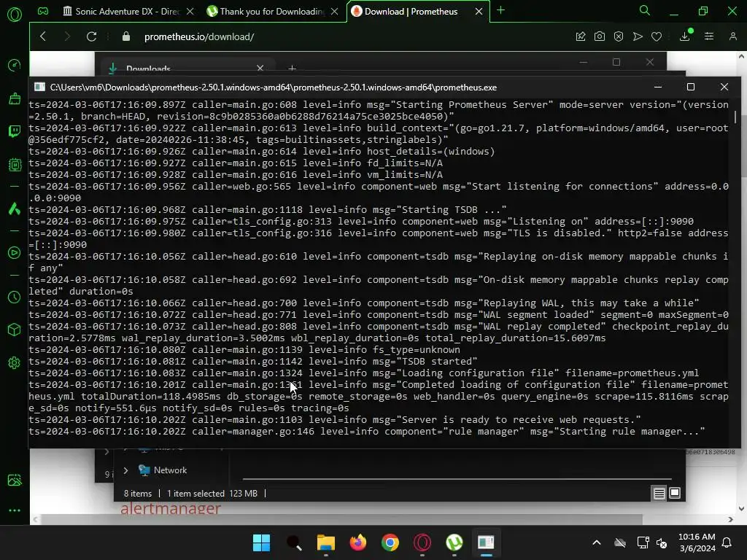Launch Aria AI from the sidebar
Screen dimensions: 747x560
pyautogui.click(x=15, y=209)
